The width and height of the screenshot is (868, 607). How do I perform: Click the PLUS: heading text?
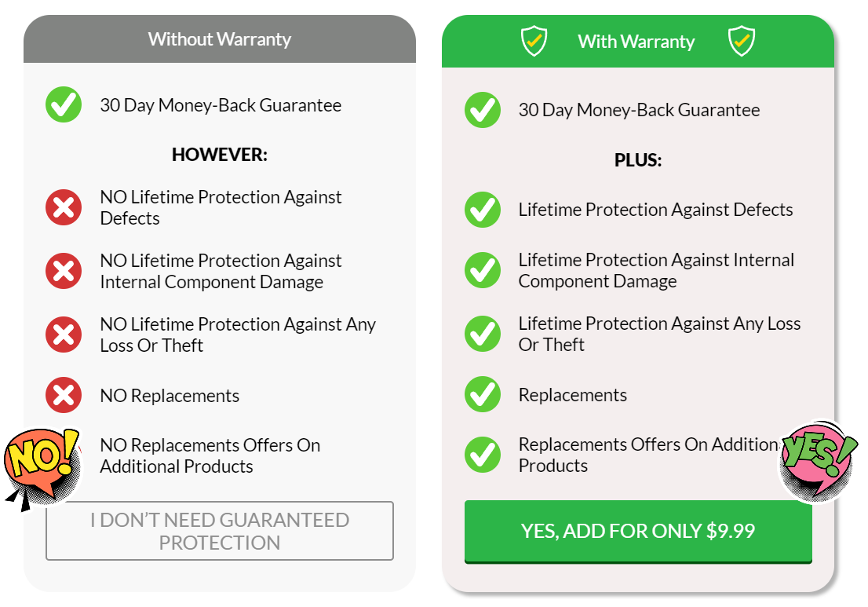638,160
